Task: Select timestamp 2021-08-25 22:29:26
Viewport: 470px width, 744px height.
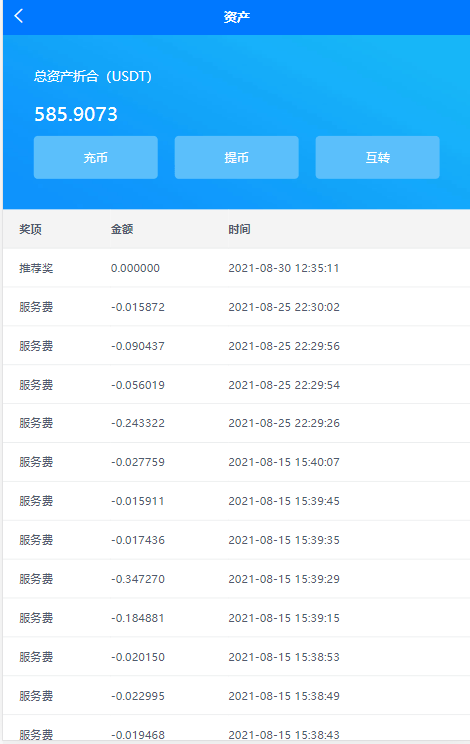Action: click(x=284, y=423)
